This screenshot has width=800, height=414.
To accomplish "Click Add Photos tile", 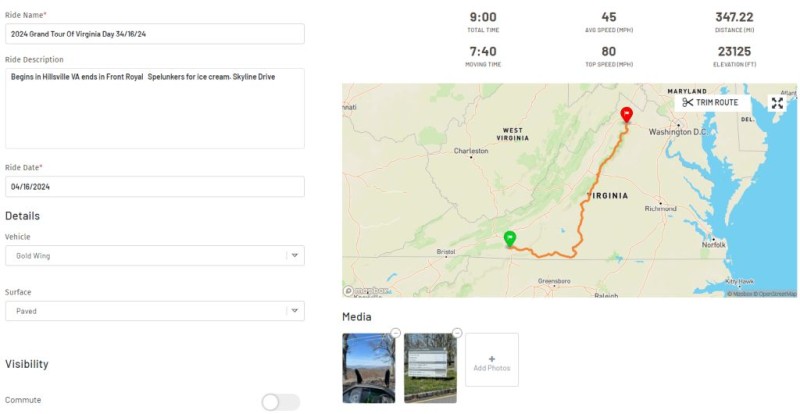I will click(492, 360).
